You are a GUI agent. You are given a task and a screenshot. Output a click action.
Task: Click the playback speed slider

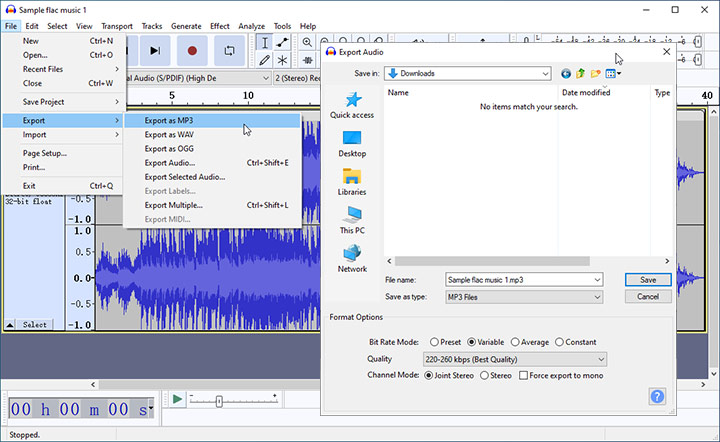click(x=219, y=400)
